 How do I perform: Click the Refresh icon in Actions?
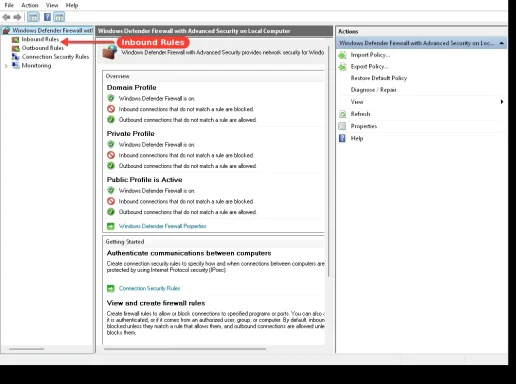(x=342, y=114)
